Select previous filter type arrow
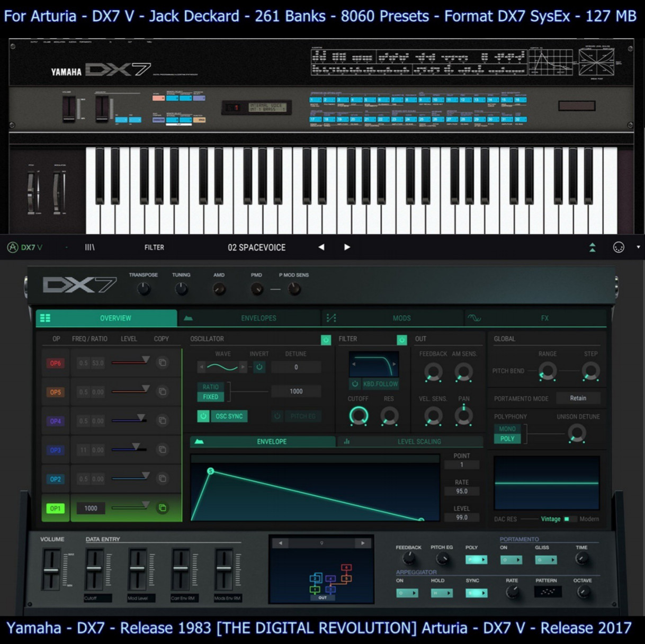Image resolution: width=645 pixels, height=644 pixels. 354,364
